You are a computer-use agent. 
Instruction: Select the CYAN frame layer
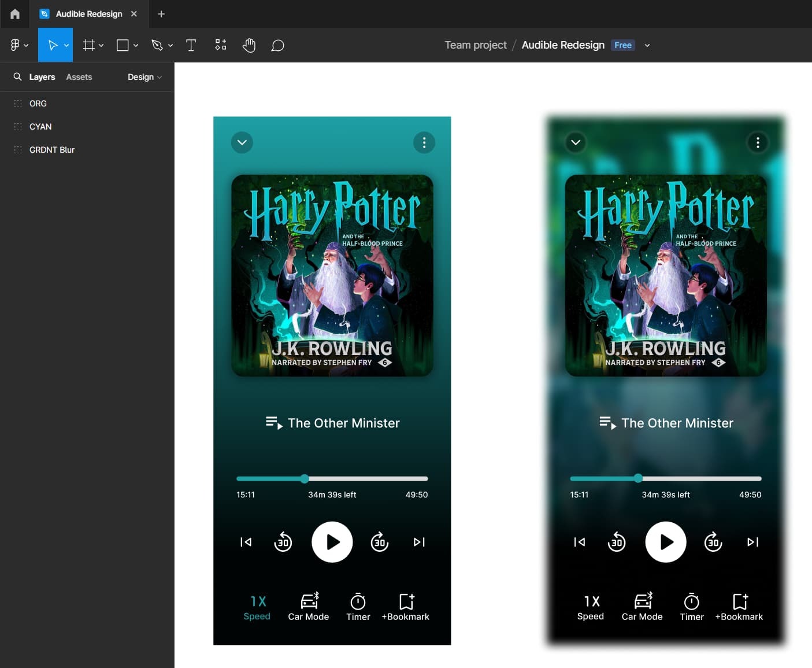pyautogui.click(x=87, y=127)
